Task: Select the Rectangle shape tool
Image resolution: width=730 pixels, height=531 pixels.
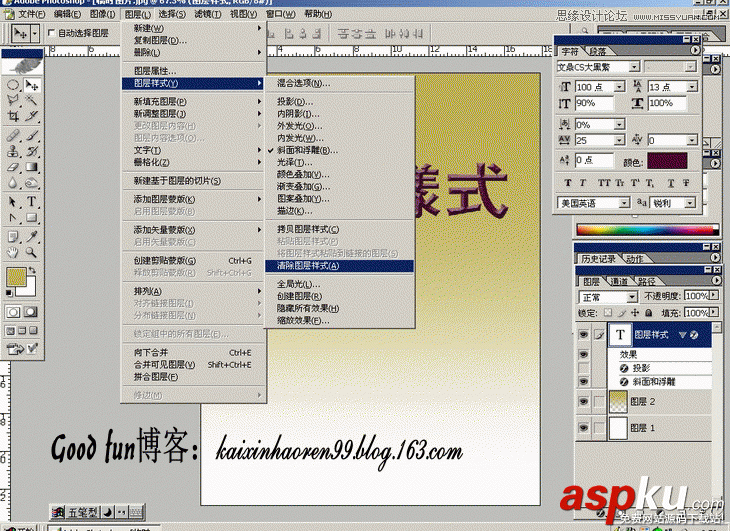Action: coord(32,217)
